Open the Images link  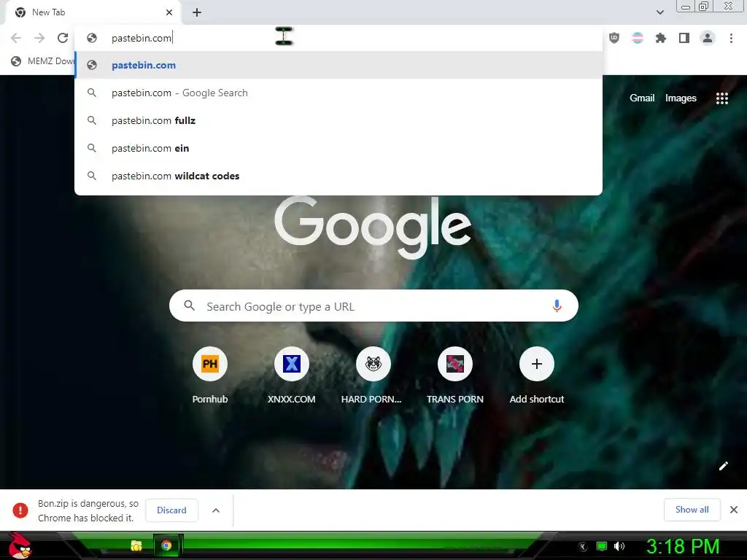pos(681,98)
